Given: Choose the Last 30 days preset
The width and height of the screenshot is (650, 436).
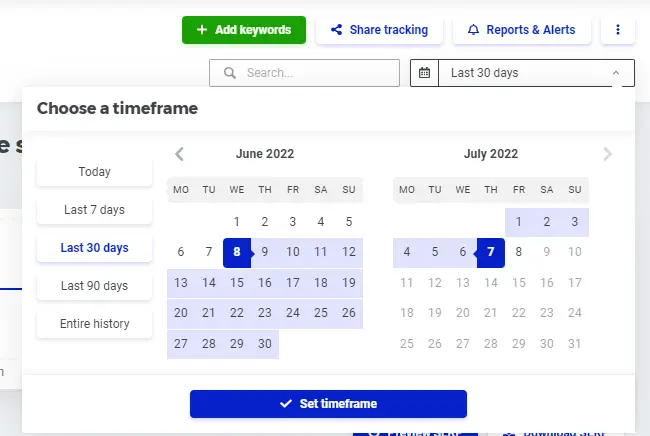Looking at the screenshot, I should coord(95,248).
